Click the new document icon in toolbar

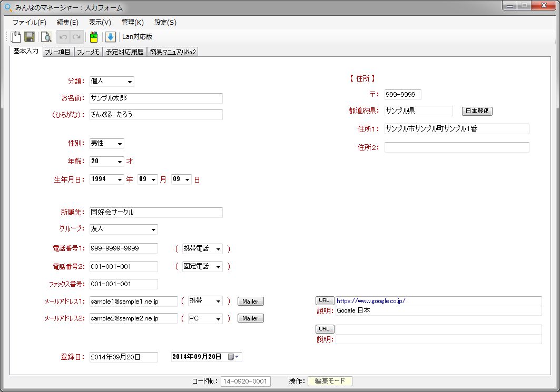16,37
